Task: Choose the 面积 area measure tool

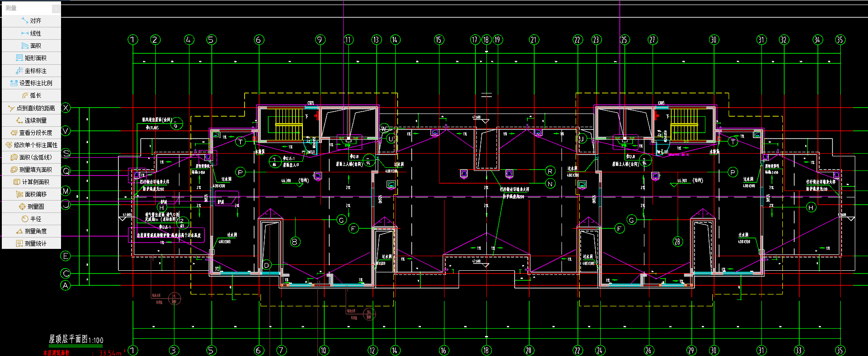Action: pyautogui.click(x=31, y=46)
